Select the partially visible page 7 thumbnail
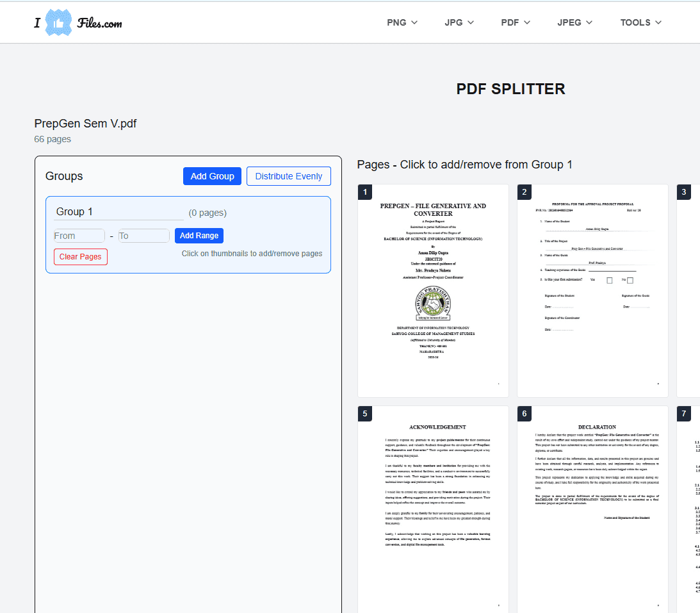Image resolution: width=700 pixels, height=613 pixels. pos(689,509)
